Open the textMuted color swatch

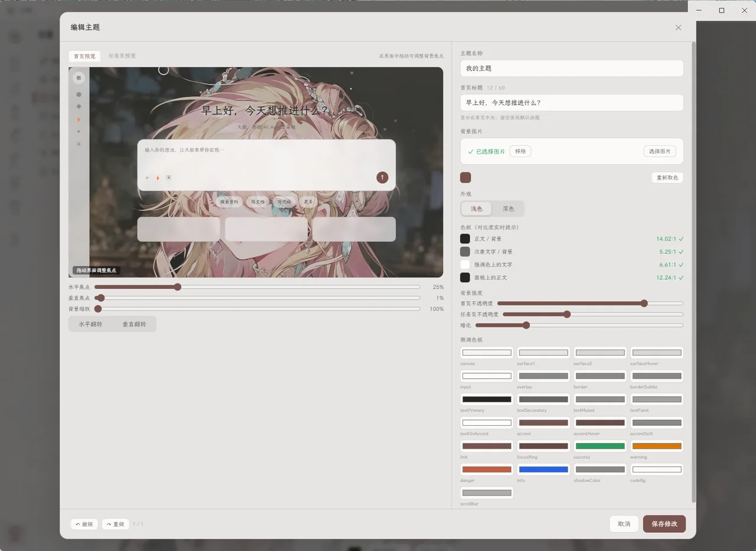click(600, 399)
